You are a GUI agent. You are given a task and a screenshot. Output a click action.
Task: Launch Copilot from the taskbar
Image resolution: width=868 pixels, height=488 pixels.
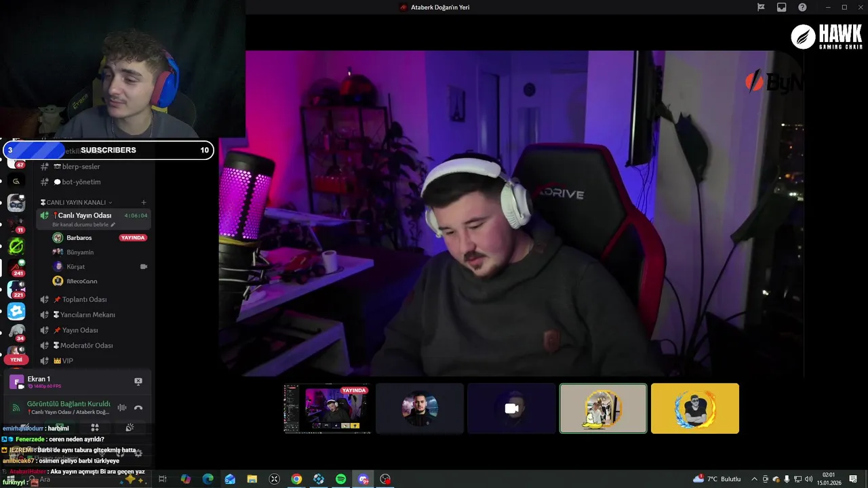(186, 479)
